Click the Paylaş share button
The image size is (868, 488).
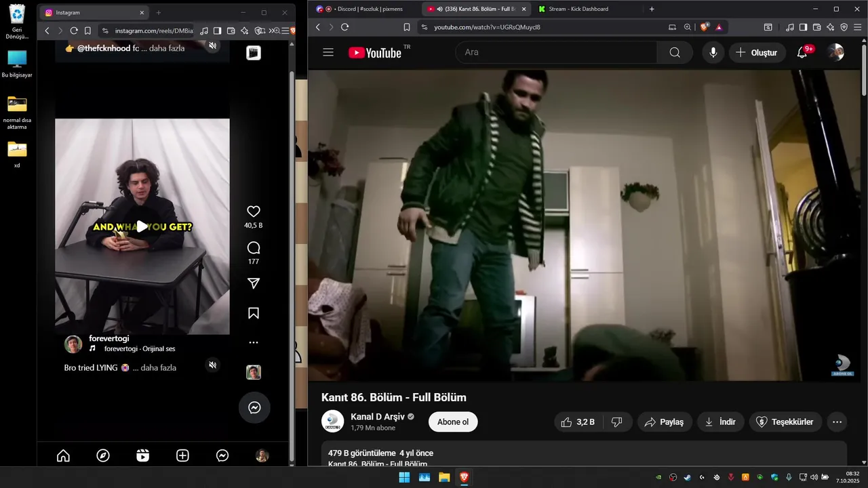665,422
